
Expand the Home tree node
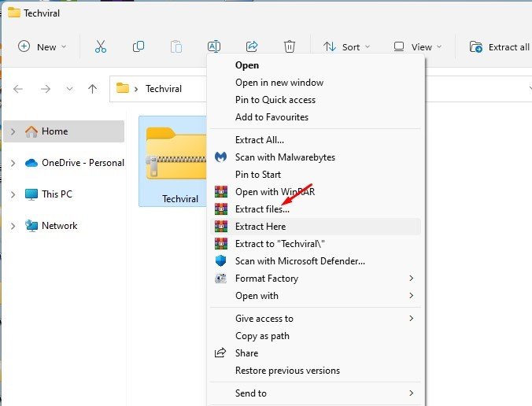click(x=13, y=131)
